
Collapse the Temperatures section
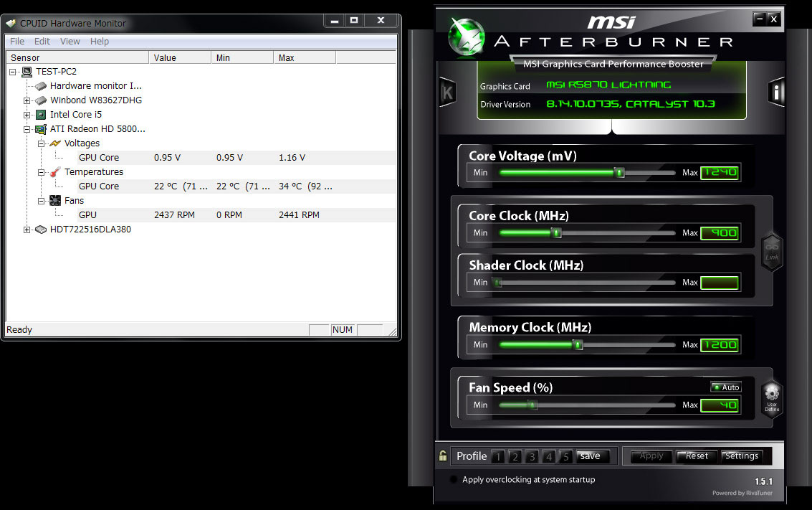point(42,173)
